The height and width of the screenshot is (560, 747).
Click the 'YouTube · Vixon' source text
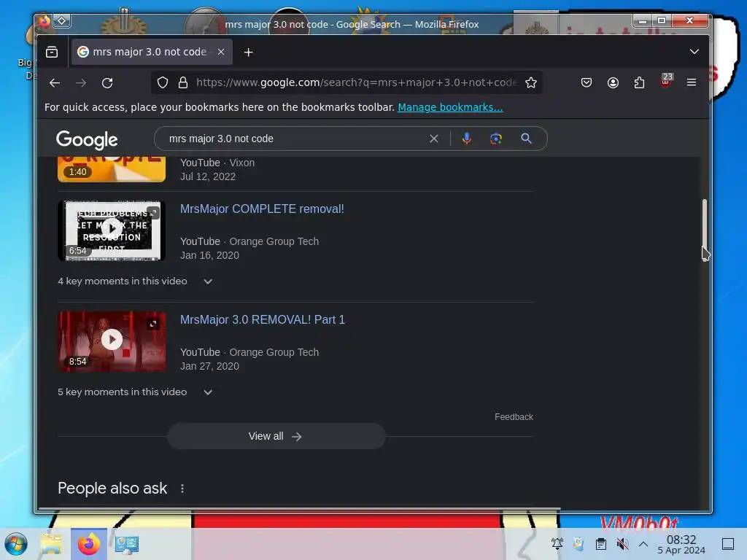point(217,163)
